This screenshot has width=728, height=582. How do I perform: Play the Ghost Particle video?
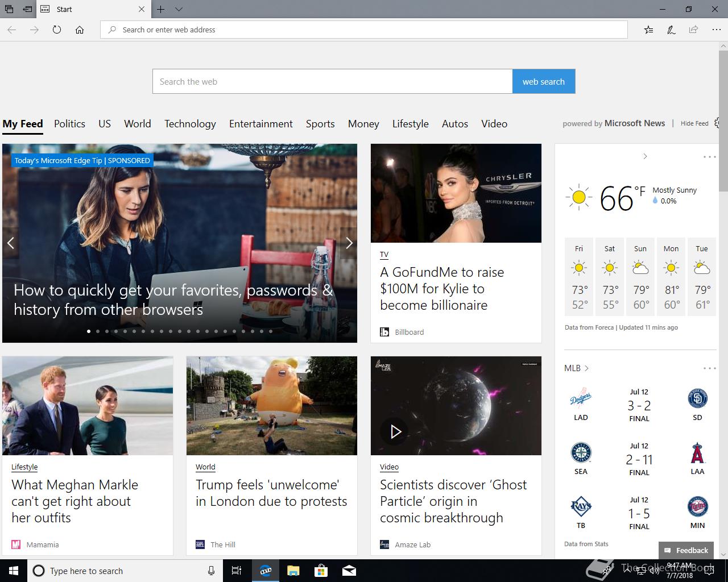(x=395, y=432)
